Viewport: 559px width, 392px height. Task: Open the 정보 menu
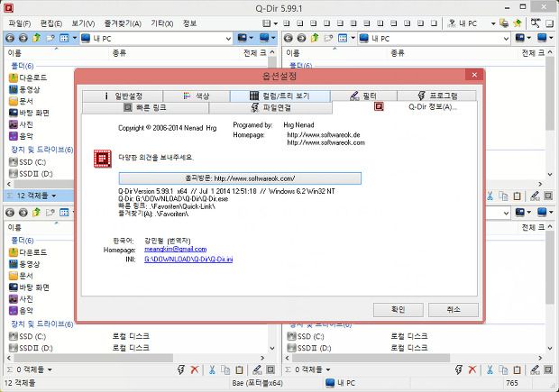coord(189,23)
